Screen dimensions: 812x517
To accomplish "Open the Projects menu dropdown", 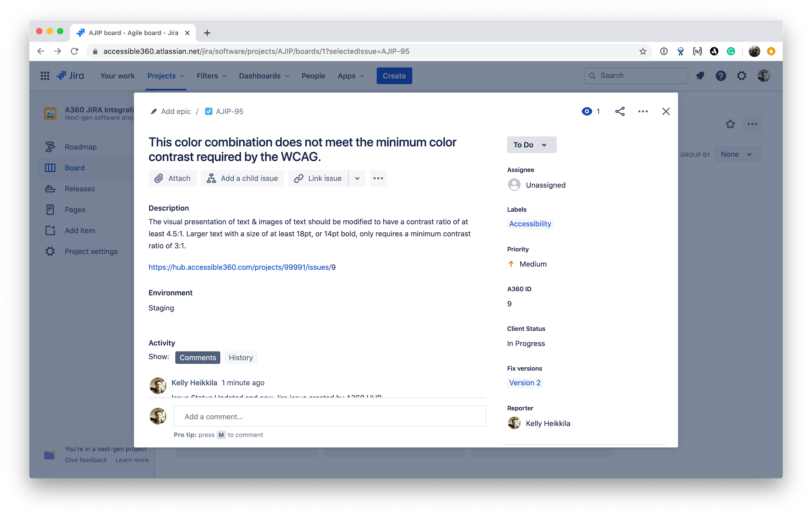I will pyautogui.click(x=166, y=76).
